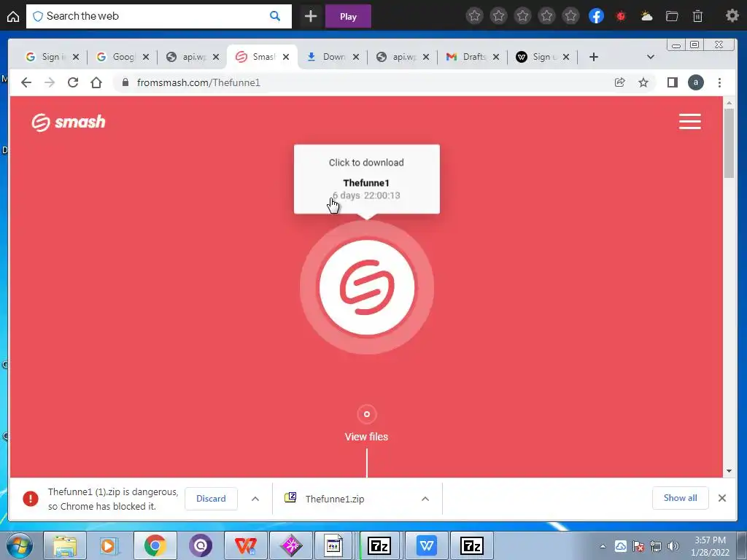
Task: Close the Gmail Drafts tab
Action: (x=496, y=57)
